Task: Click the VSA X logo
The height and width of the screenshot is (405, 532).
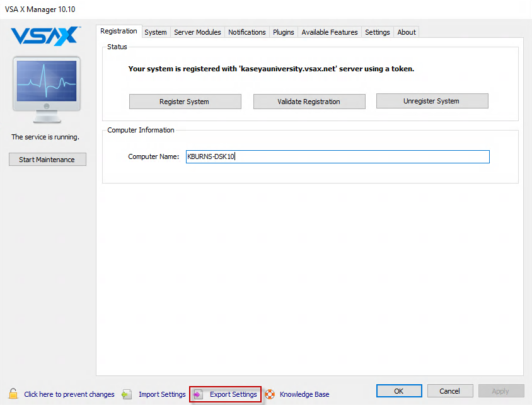Action: click(46, 36)
